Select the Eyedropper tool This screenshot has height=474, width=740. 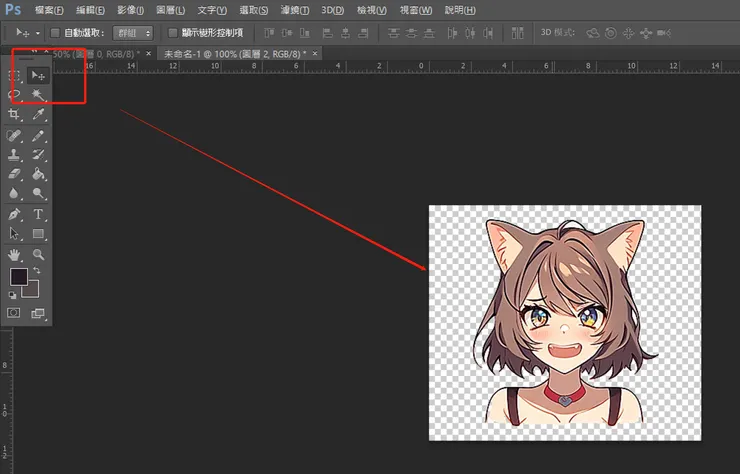click(x=38, y=114)
